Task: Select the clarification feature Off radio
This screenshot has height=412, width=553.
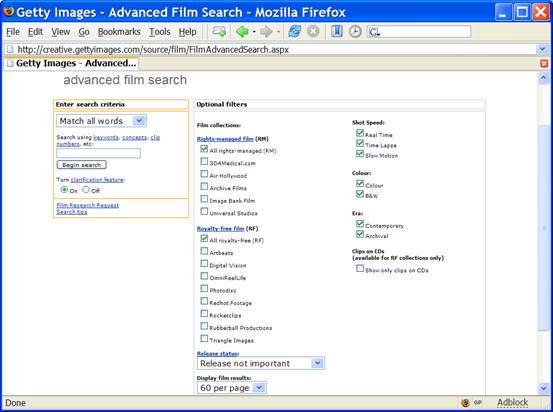Action: pyautogui.click(x=86, y=190)
